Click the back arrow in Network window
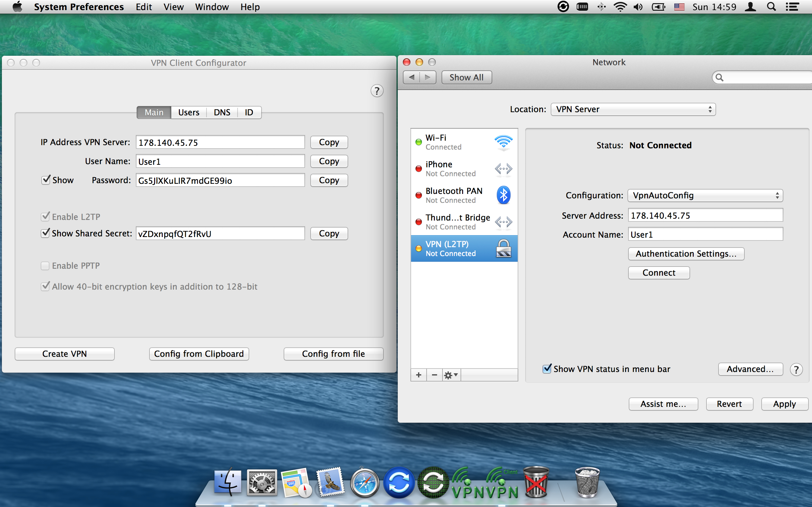Screen dimensions: 812x507 (412, 77)
